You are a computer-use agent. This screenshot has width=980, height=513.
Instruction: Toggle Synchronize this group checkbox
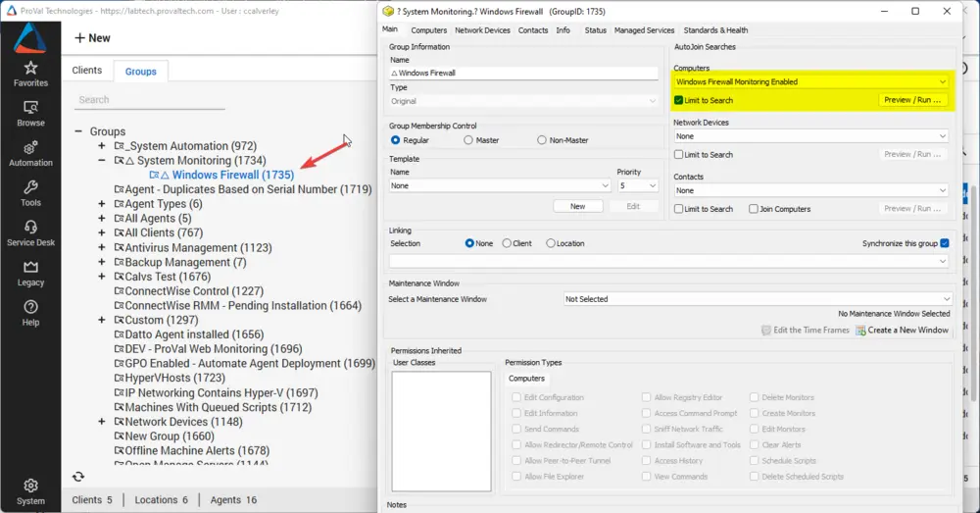(945, 243)
